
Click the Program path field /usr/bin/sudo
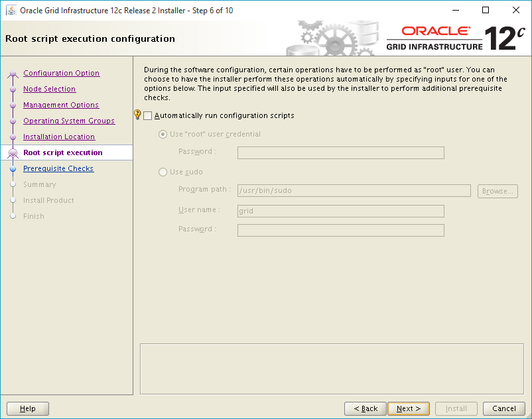click(x=354, y=190)
